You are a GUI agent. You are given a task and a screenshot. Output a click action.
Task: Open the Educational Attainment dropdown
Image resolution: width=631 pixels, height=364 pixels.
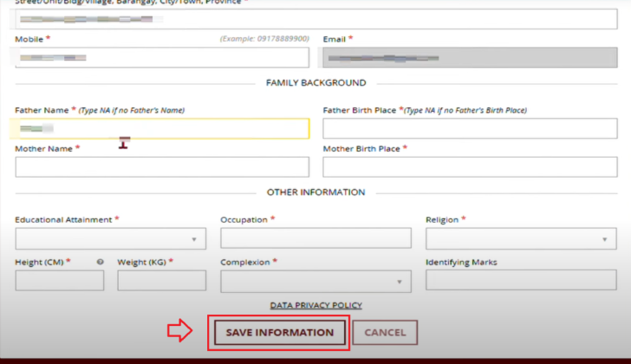[110, 238]
